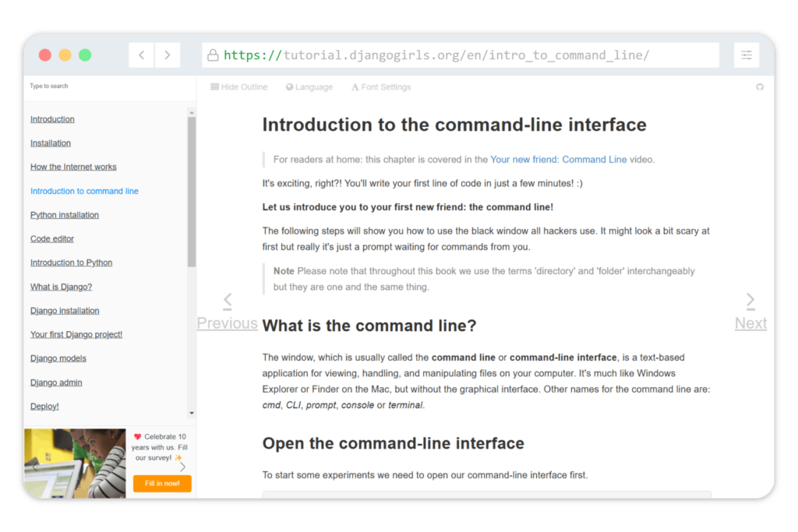Open What is Django? chapter
Viewport: 798px width, 532px height.
click(x=61, y=287)
